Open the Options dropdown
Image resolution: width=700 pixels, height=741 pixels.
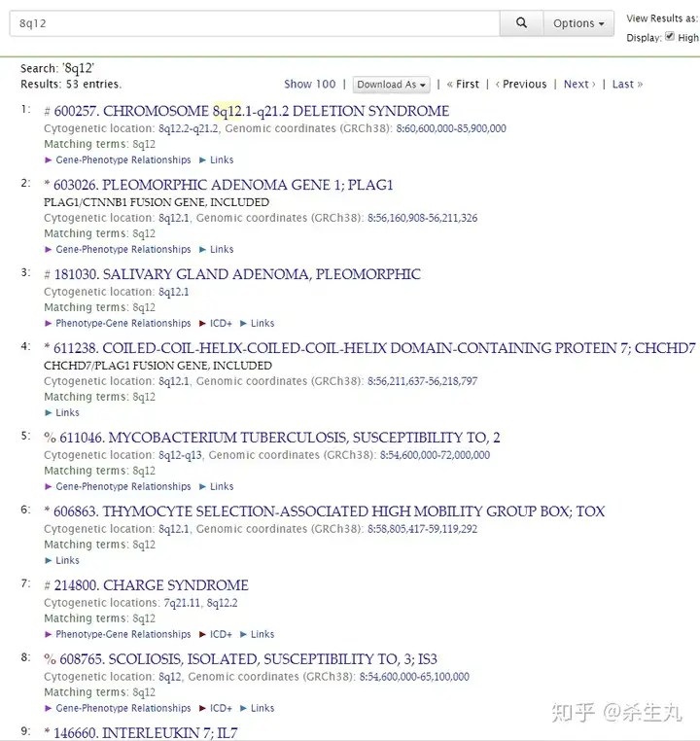pyautogui.click(x=578, y=23)
